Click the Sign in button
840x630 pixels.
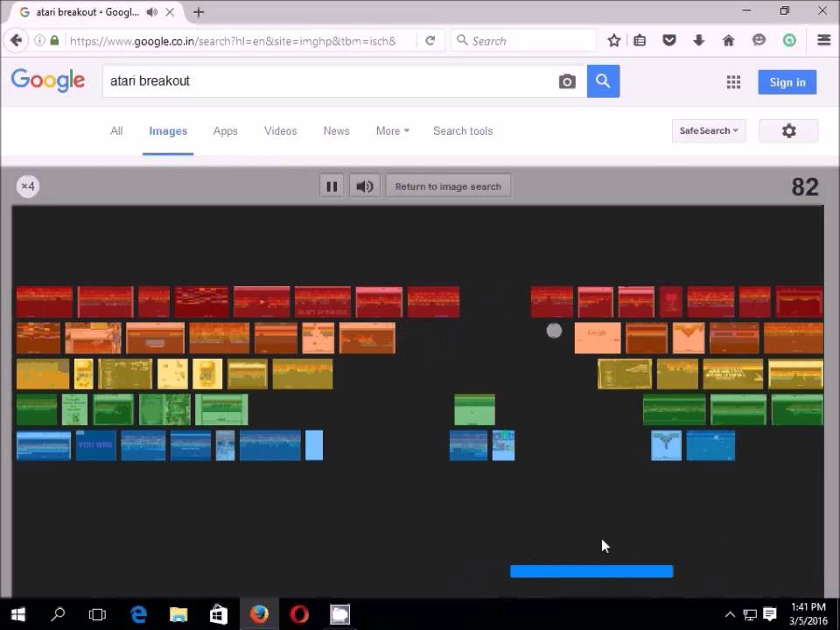point(787,82)
